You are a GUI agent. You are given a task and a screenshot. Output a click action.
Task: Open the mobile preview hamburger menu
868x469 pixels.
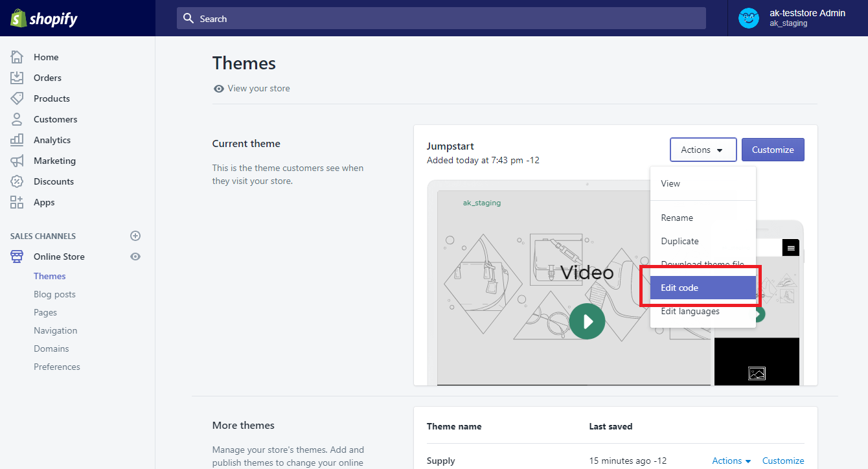(790, 247)
